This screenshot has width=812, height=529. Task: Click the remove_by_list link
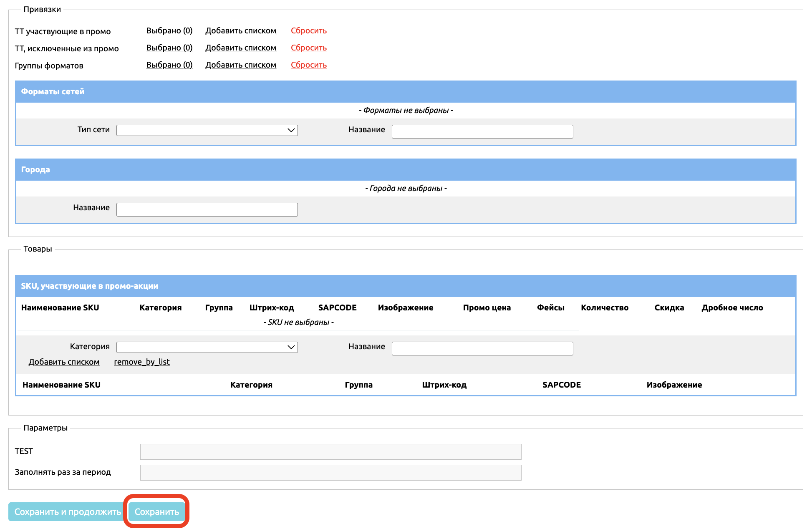(141, 362)
